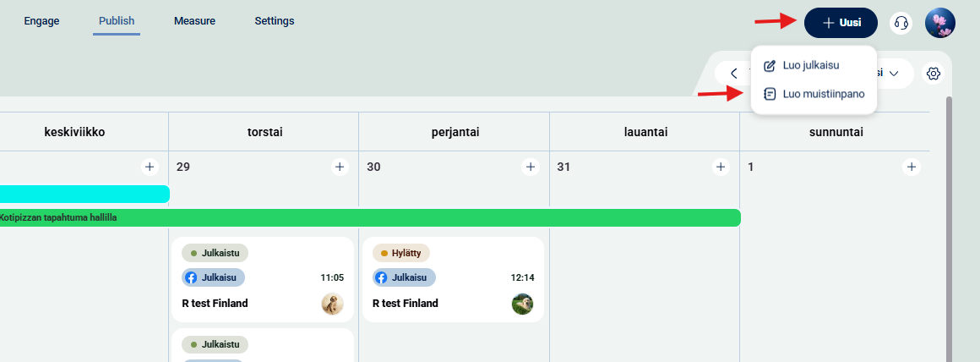Add a post on perjantai 30

tap(531, 167)
